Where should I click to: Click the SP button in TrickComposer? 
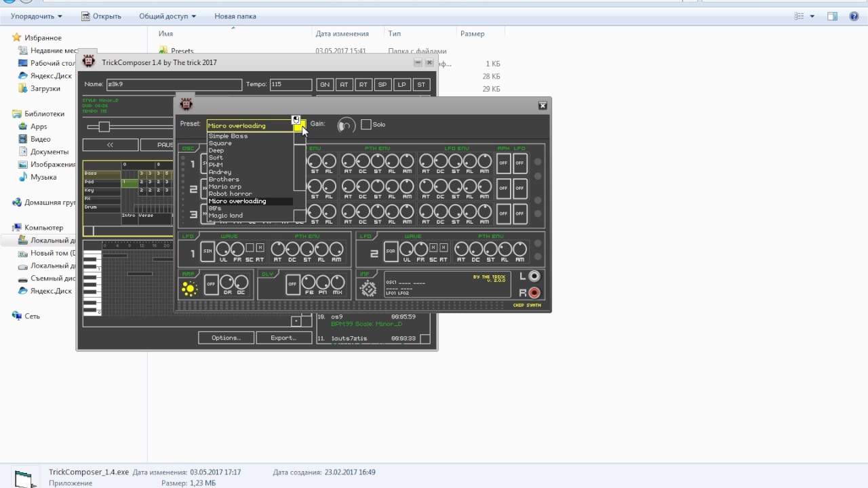[x=382, y=85]
